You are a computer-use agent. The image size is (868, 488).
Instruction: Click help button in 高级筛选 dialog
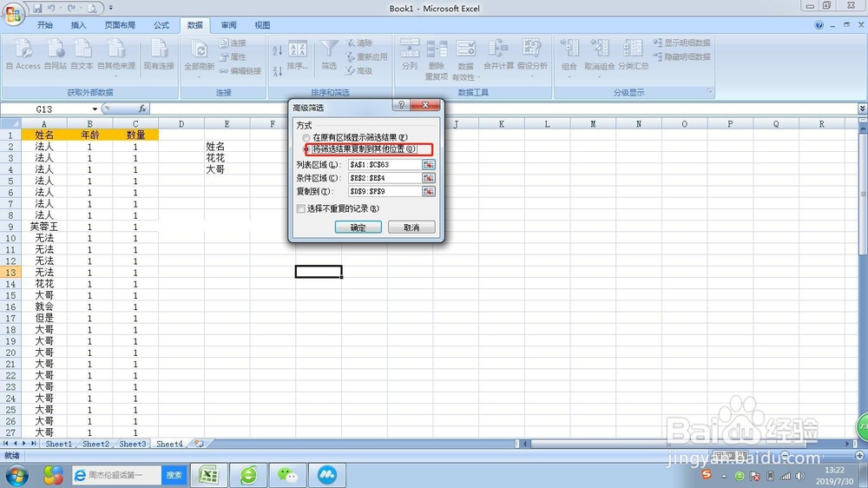[401, 105]
